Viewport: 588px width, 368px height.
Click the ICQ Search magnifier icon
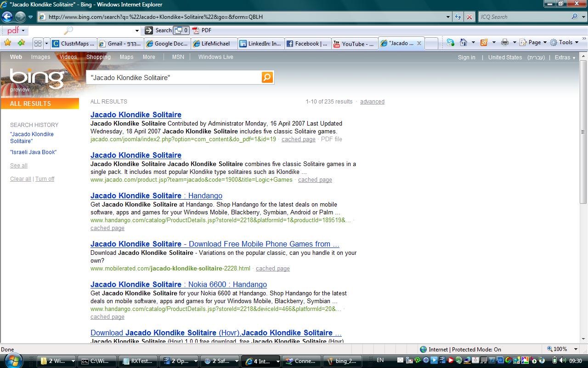pyautogui.click(x=575, y=17)
